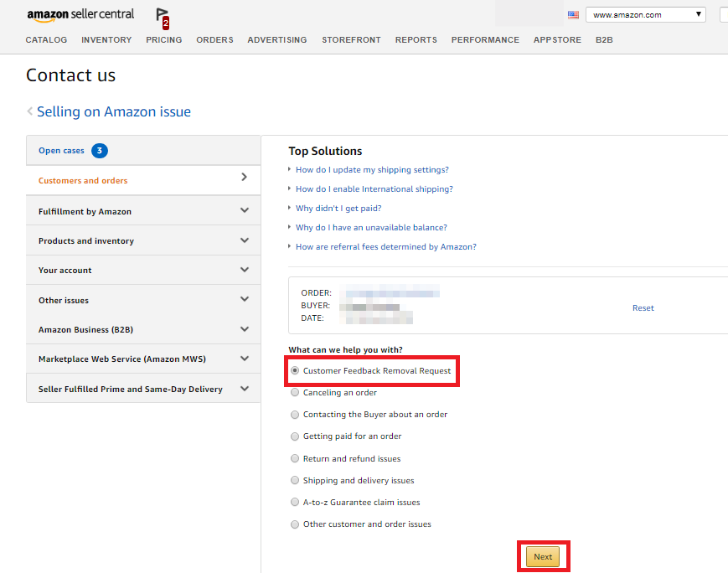Viewport: 728px width, 573px height.
Task: Pick Shipping and delivery issues radio
Action: pyautogui.click(x=295, y=480)
